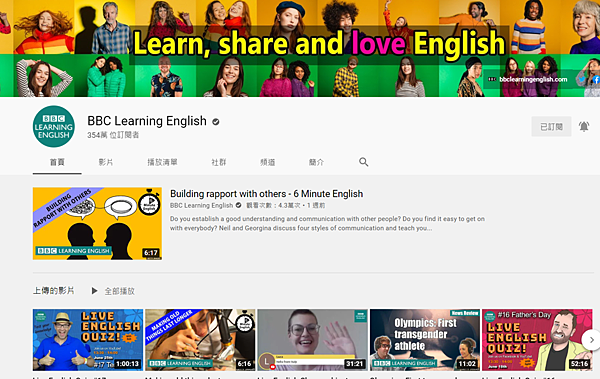Open the Twitter icon in banner
The width and height of the screenshot is (600, 379).
[582, 79]
